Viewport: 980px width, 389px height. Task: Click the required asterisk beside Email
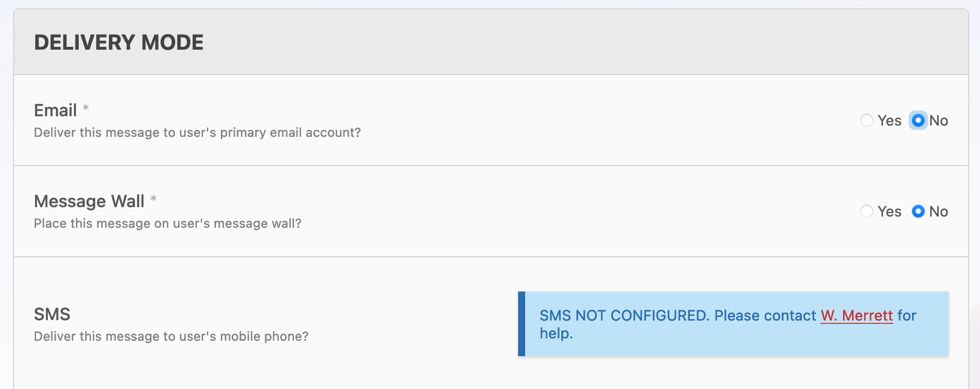[x=86, y=108]
